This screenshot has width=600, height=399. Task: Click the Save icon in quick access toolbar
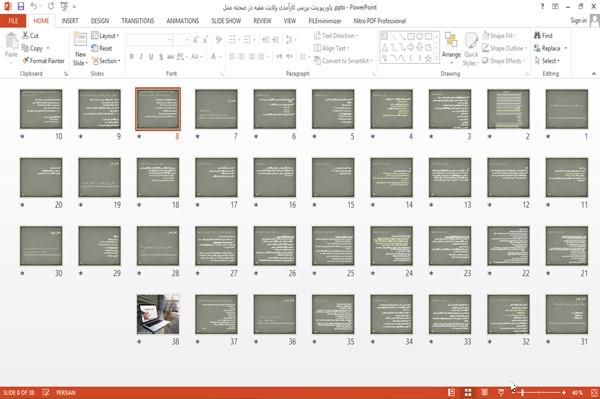point(21,6)
